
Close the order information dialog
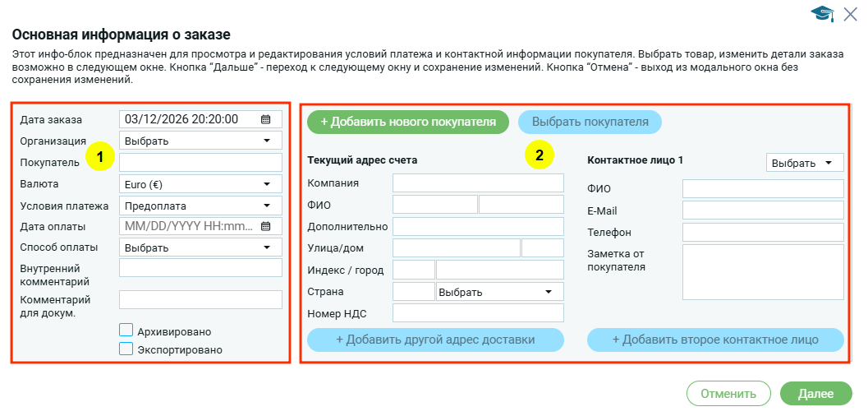[x=850, y=12]
